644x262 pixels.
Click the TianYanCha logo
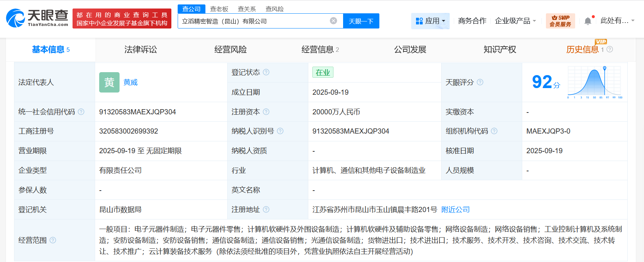click(37, 18)
